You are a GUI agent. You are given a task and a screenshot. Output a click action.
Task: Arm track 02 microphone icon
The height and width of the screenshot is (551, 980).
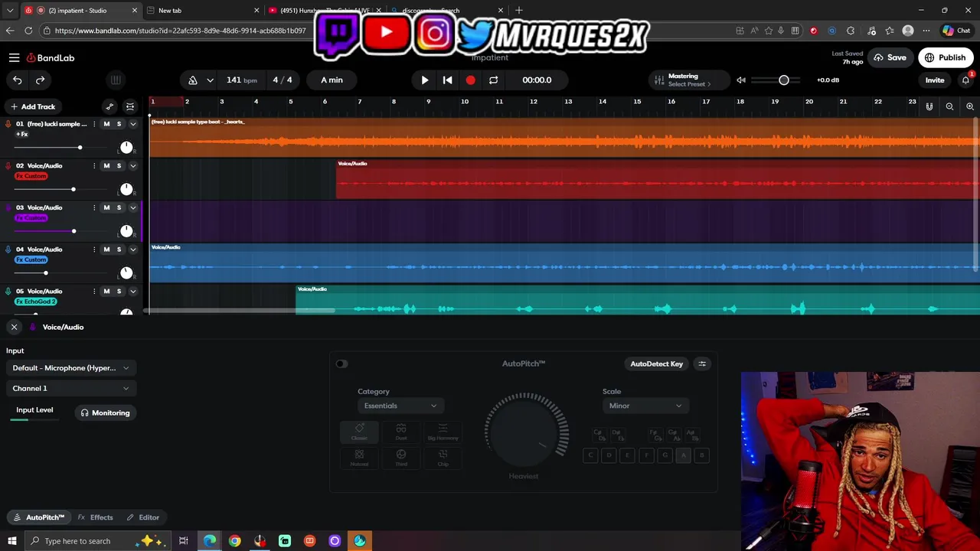click(8, 165)
